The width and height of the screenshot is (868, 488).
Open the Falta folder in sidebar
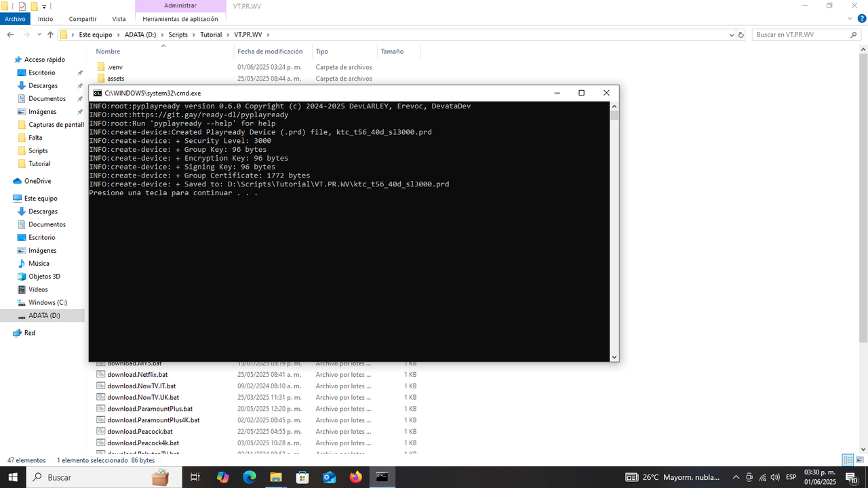(x=35, y=138)
